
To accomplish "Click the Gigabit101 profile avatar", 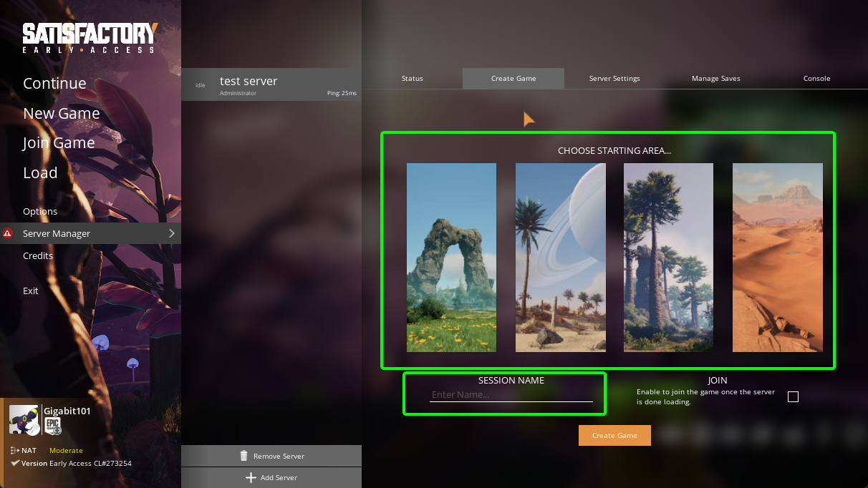I will (x=23, y=420).
